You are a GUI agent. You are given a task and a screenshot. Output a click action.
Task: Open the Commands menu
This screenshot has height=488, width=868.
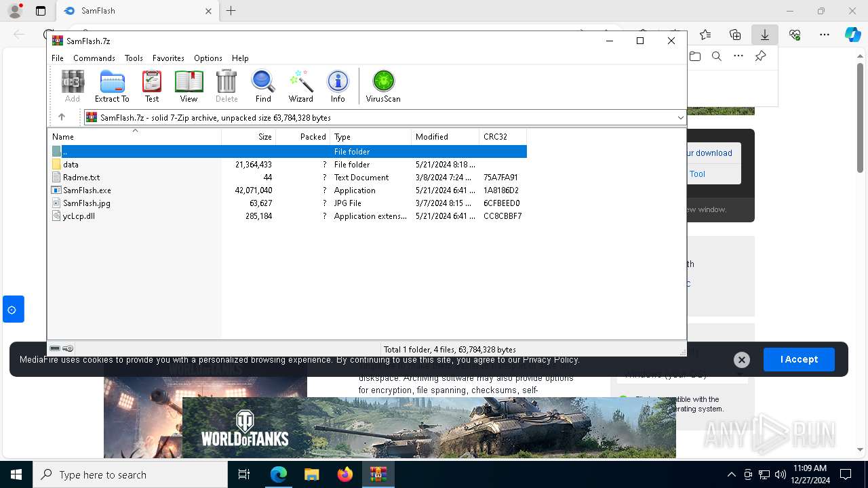tap(94, 58)
